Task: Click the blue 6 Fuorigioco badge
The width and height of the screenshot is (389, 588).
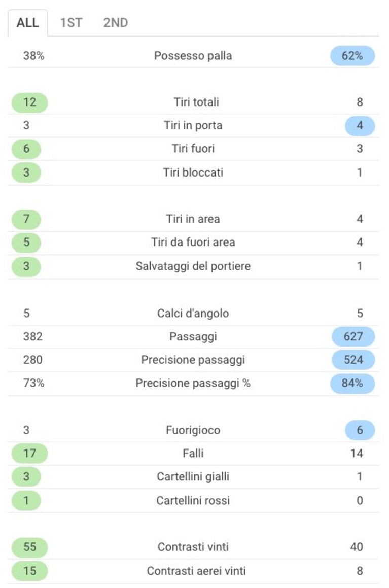Action: click(x=360, y=430)
